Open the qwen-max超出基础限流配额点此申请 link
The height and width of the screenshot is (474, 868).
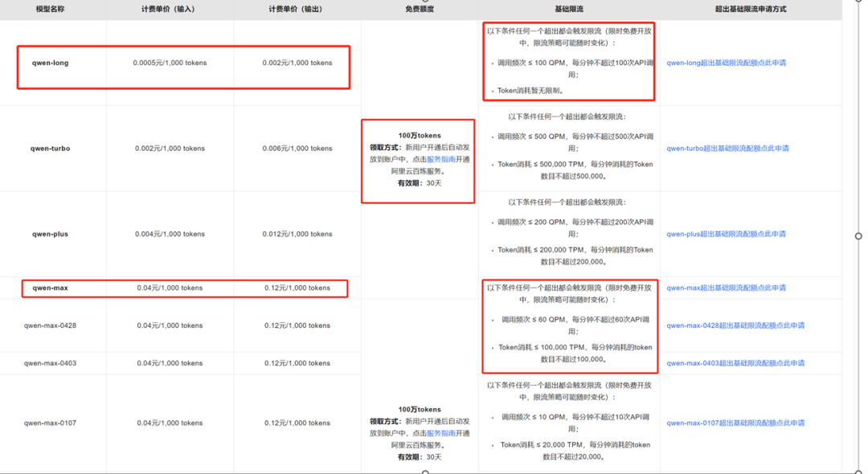click(x=726, y=288)
